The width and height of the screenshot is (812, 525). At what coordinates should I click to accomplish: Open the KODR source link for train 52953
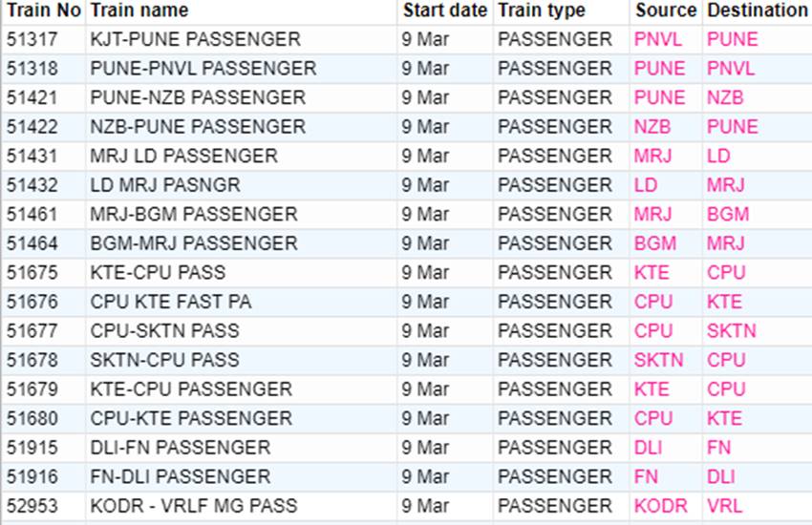pyautogui.click(x=660, y=506)
